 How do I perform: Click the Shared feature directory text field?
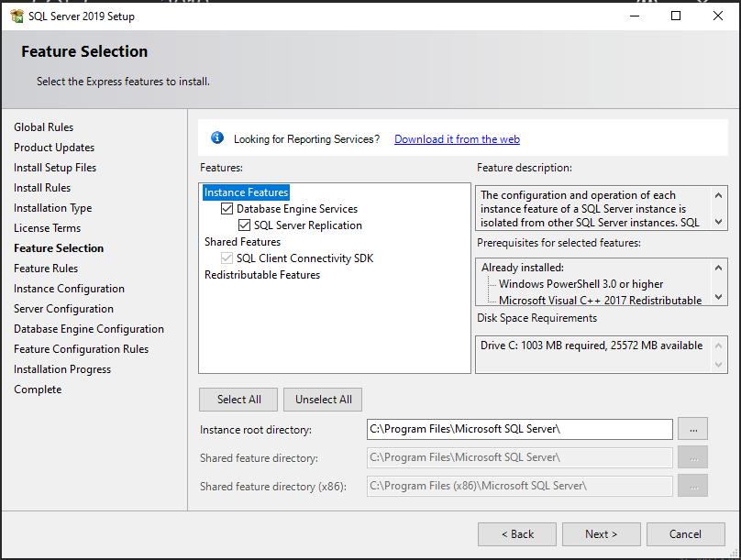519,457
